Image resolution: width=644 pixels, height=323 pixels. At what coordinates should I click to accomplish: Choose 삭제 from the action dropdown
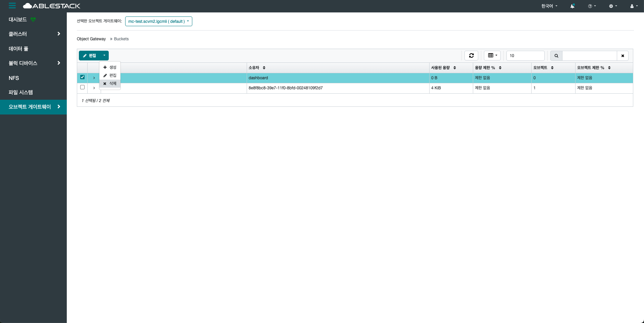point(110,83)
